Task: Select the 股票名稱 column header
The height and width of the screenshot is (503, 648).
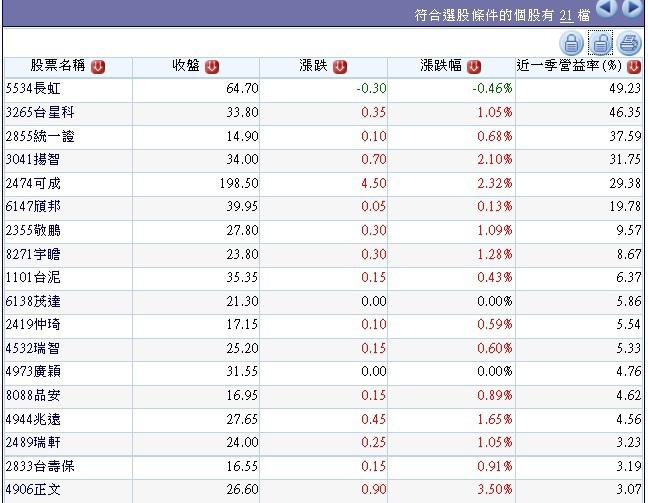Action: coord(58,65)
